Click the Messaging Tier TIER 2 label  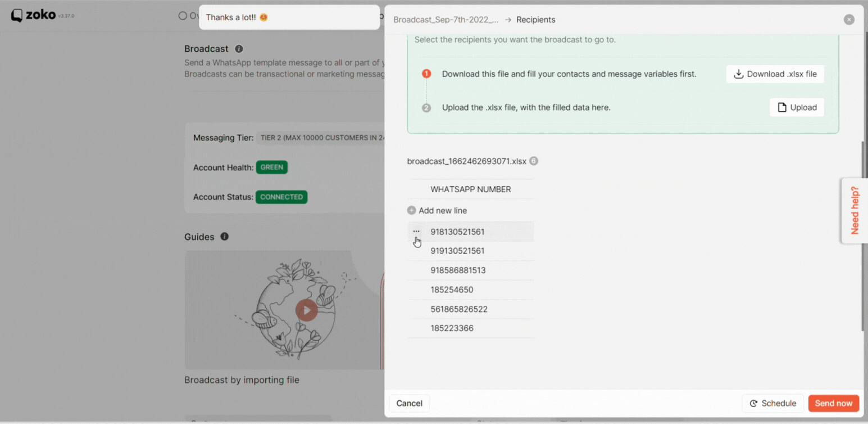(320, 138)
